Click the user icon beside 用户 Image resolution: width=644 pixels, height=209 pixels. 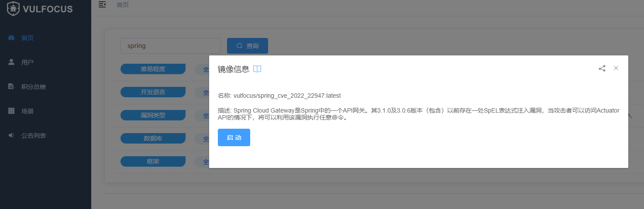pyautogui.click(x=12, y=62)
